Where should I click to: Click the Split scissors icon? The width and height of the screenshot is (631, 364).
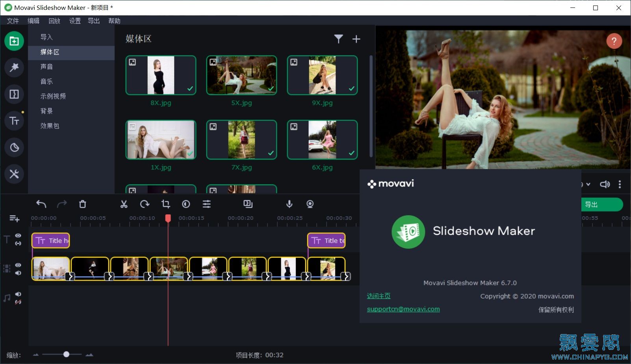(x=124, y=204)
